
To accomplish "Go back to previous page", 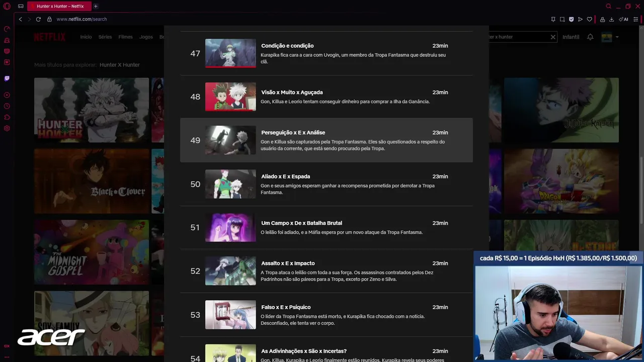I will (20, 19).
